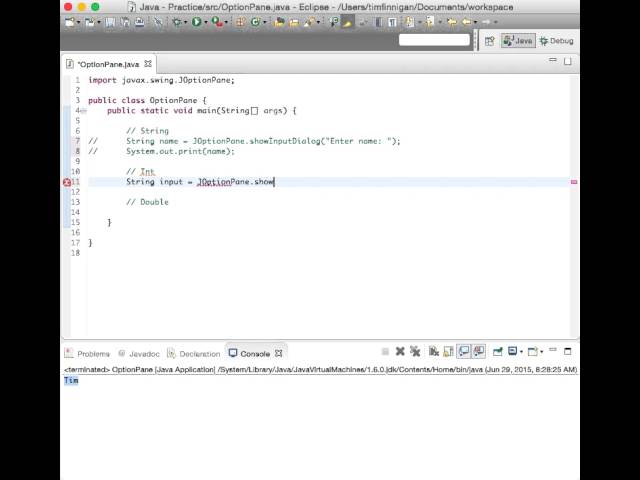Image resolution: width=640 pixels, height=480 pixels.
Task: Open the Problems tab
Action: tap(87, 353)
